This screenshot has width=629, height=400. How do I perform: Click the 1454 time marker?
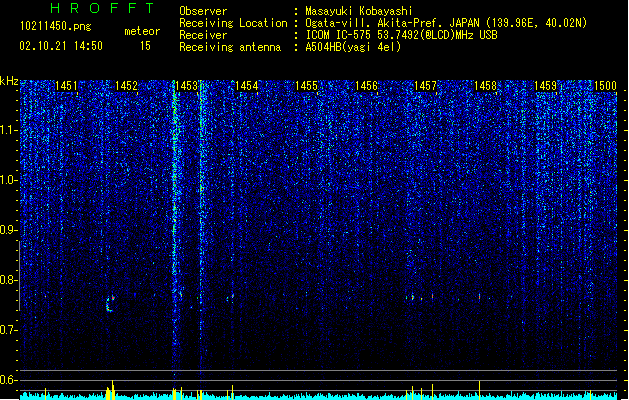(246, 86)
